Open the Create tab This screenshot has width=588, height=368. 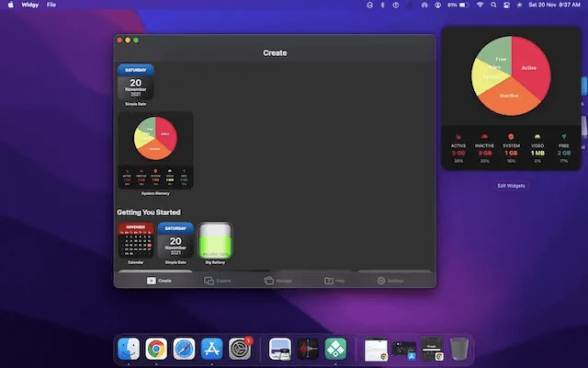[x=159, y=280]
